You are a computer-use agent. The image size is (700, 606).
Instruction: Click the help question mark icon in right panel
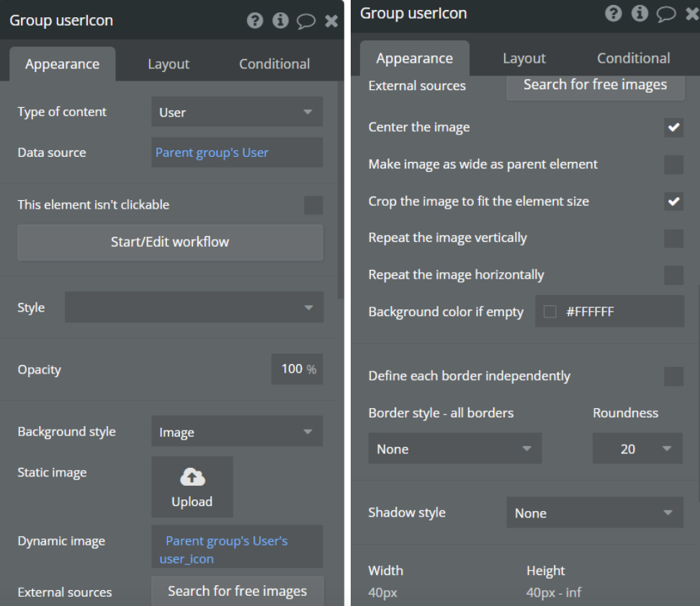click(x=614, y=14)
